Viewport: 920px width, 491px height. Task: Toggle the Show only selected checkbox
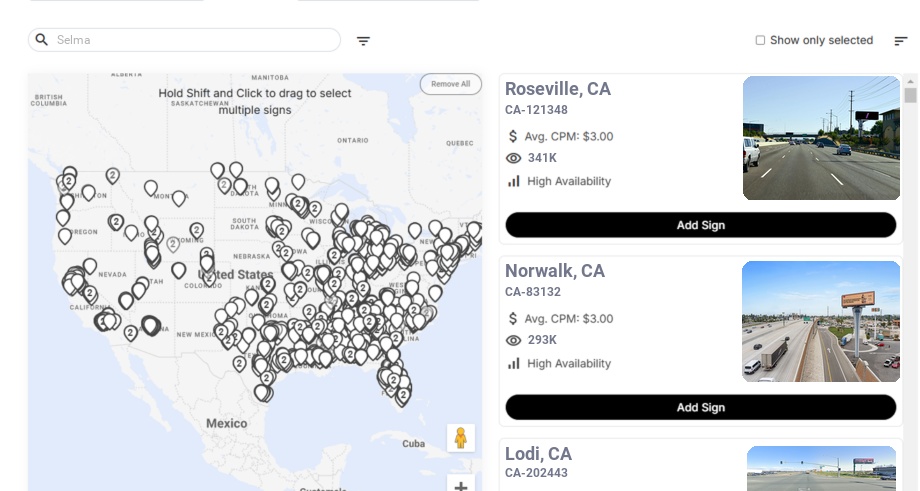[760, 41]
